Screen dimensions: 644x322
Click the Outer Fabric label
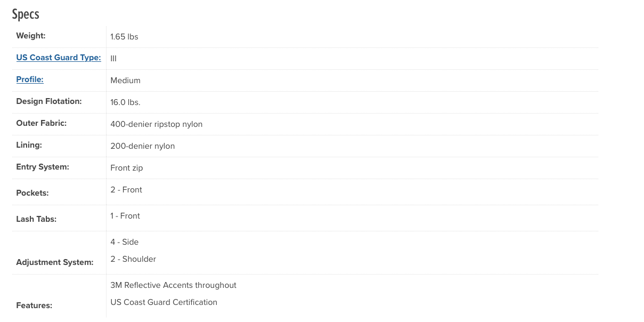(x=41, y=123)
